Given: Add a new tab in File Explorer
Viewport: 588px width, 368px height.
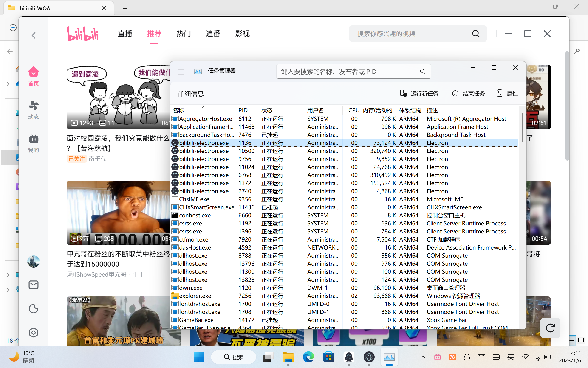Looking at the screenshot, I should [125, 8].
